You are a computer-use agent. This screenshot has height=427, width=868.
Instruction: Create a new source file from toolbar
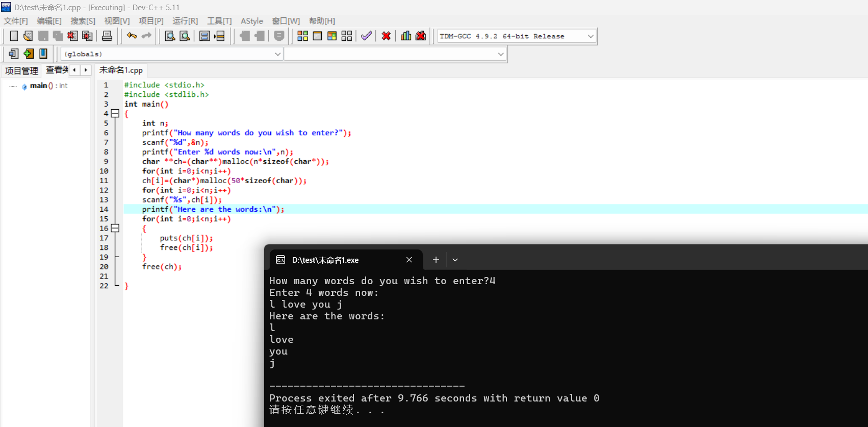(x=14, y=36)
